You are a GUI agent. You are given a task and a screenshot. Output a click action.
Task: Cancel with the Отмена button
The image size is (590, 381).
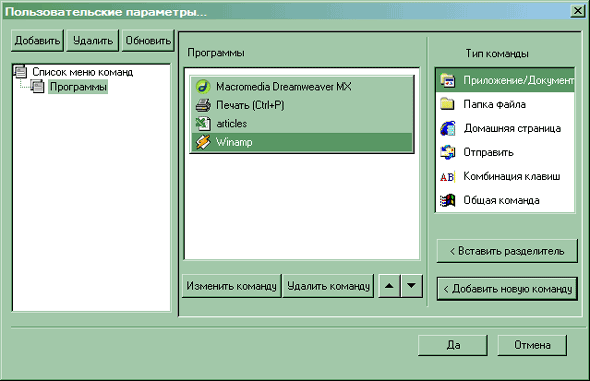pyautogui.click(x=532, y=345)
